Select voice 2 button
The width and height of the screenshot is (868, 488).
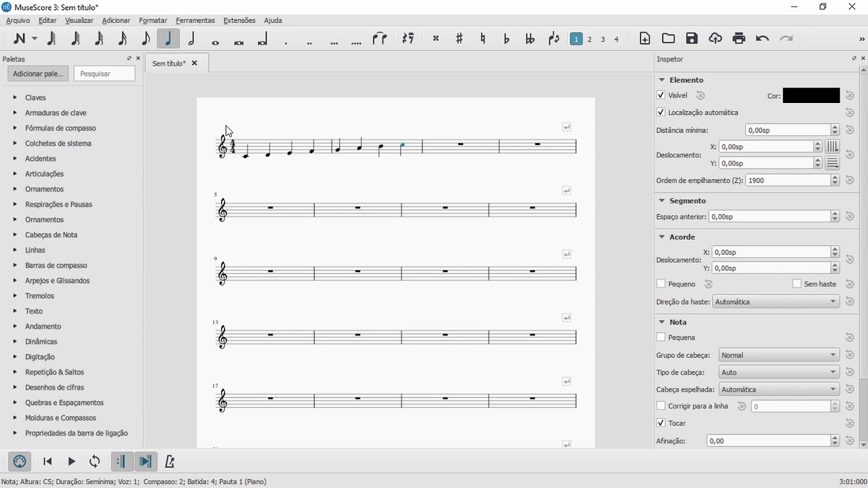click(x=590, y=39)
